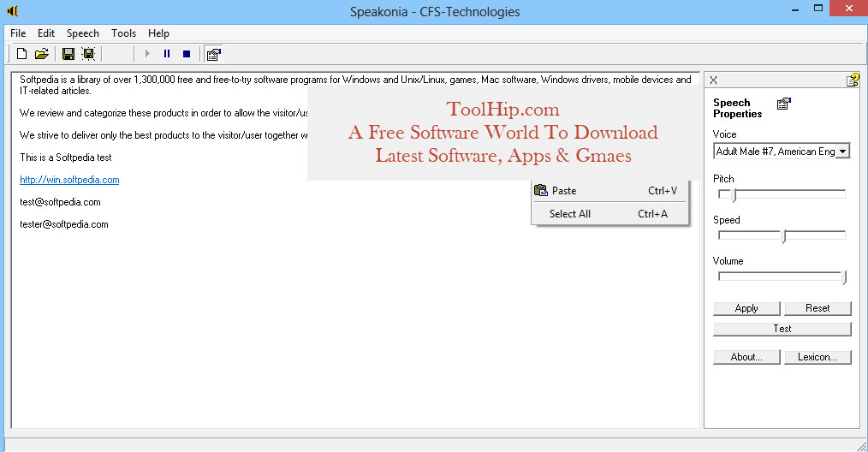Open the Help menu

(158, 33)
